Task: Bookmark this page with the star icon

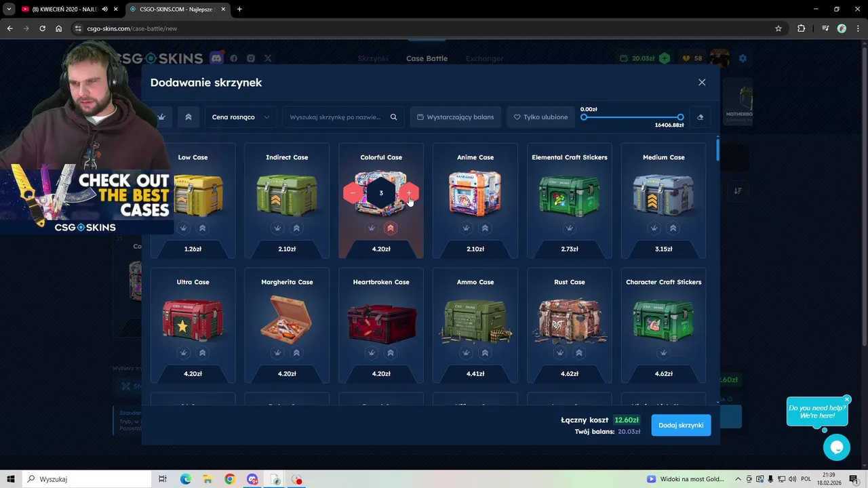Action: click(x=778, y=28)
